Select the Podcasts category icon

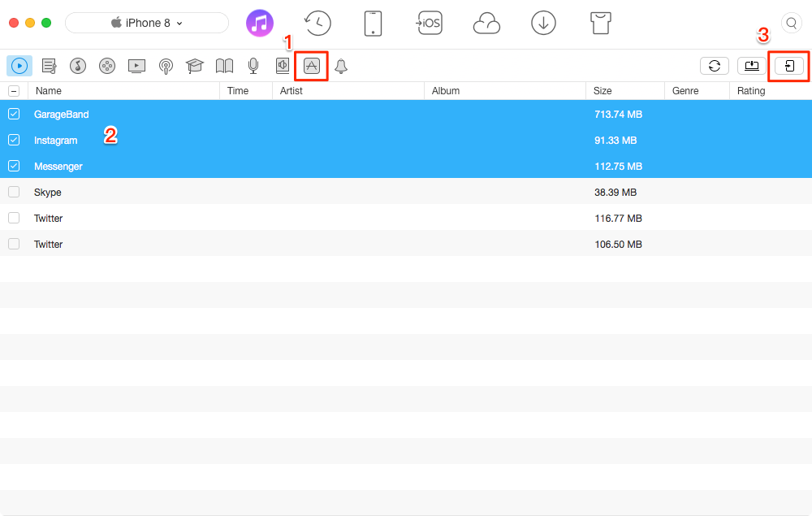[x=166, y=67]
